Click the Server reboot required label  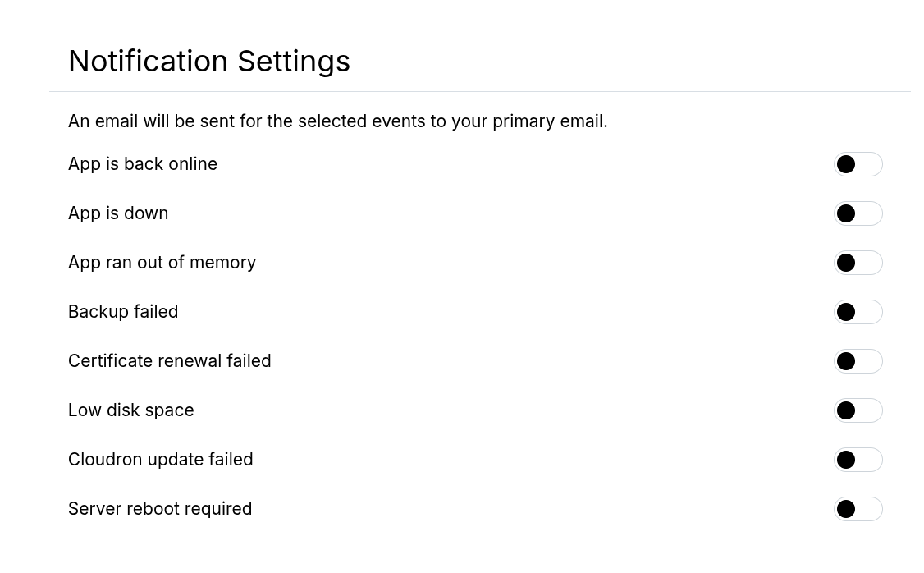pos(160,508)
